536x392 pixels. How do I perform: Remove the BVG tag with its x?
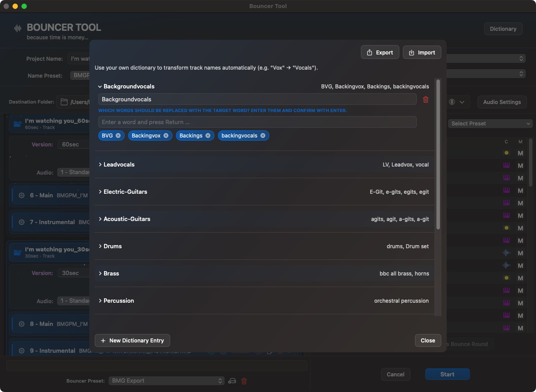[x=118, y=136]
